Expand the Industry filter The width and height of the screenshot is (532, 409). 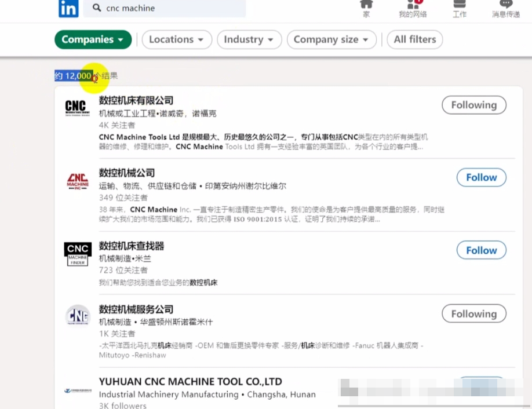(249, 39)
